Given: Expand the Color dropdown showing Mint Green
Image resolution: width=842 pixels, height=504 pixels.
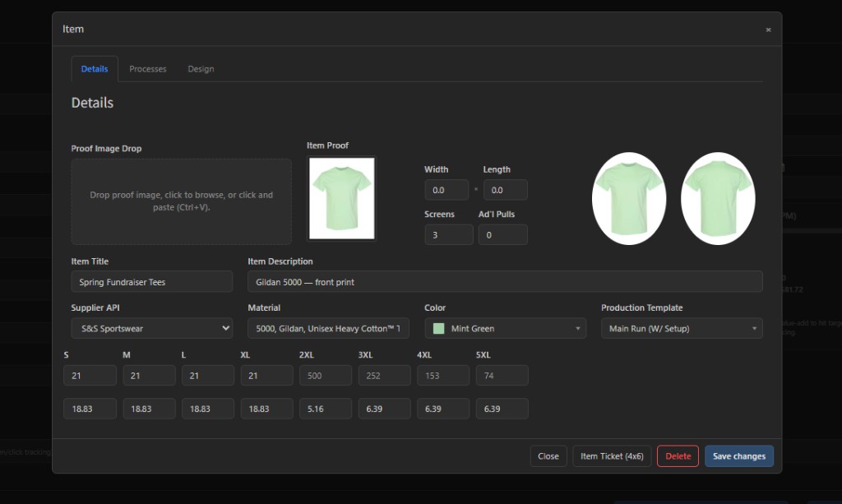Looking at the screenshot, I should (506, 328).
